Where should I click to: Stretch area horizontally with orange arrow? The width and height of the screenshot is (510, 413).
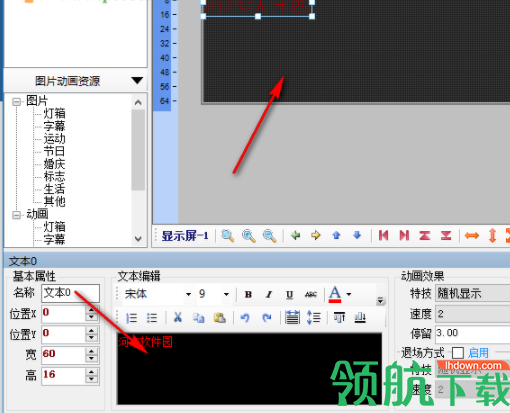pos(472,236)
